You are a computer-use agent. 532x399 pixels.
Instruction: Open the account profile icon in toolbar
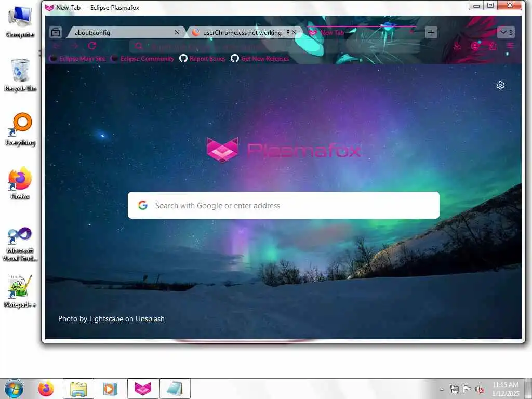coord(475,46)
